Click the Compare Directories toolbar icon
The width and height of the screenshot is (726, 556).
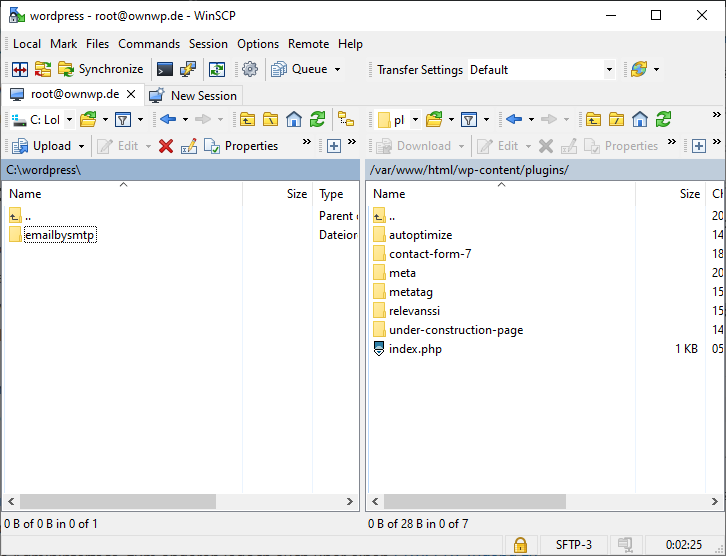[20, 69]
